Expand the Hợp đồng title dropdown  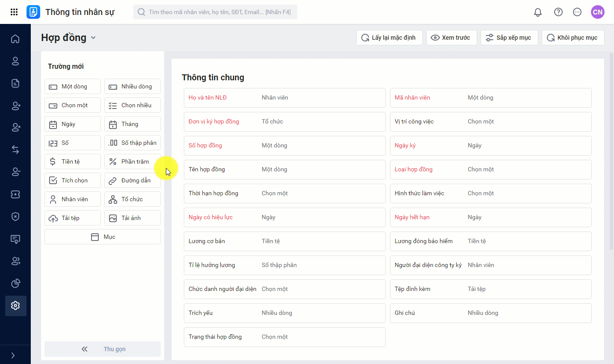(93, 38)
